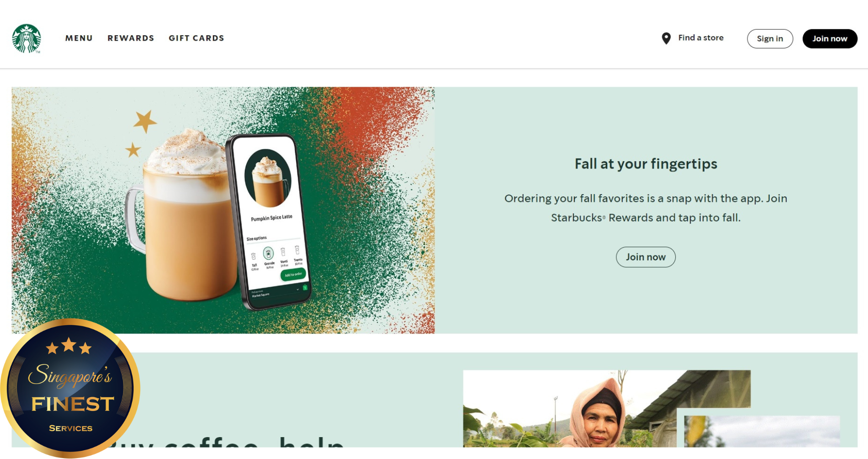Open the MENU navigation item
This screenshot has width=868, height=459.
point(79,38)
